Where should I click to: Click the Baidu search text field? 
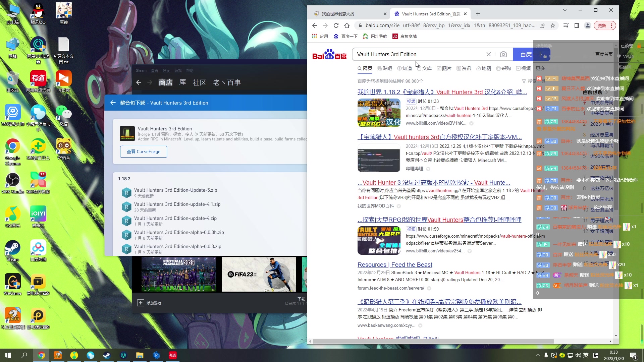419,54
